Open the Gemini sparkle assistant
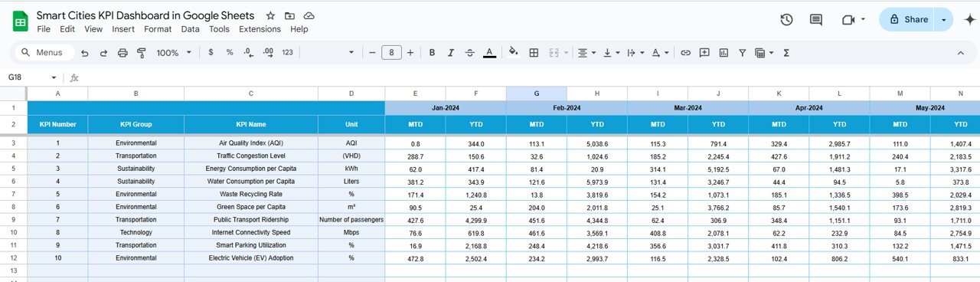This screenshot has width=980, height=282. (x=969, y=20)
